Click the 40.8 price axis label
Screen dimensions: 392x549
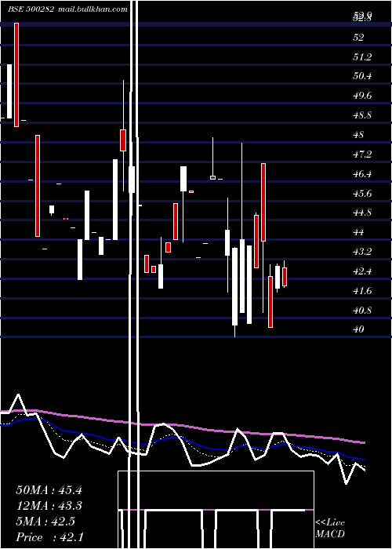[x=362, y=311]
